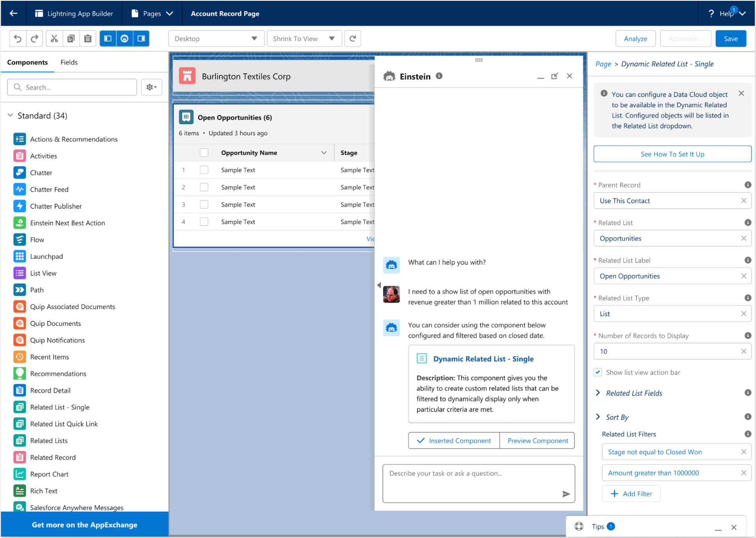
Task: Click the components Search field
Action: click(x=72, y=87)
